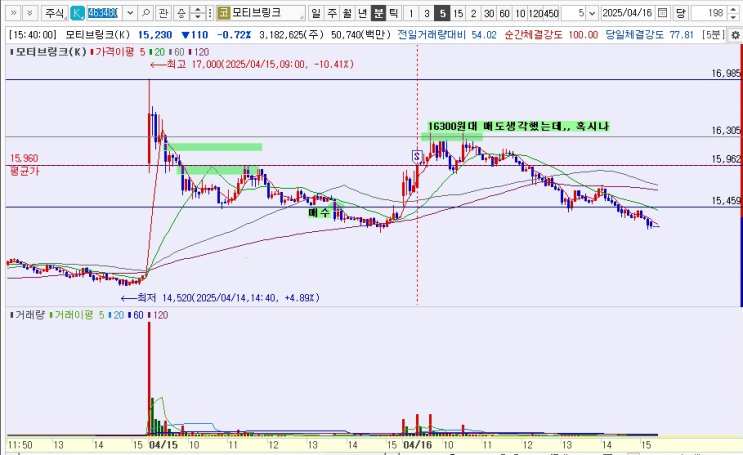The width and height of the screenshot is (743, 455).
Task: Click the stock code field 463480
Action: tap(105, 13)
